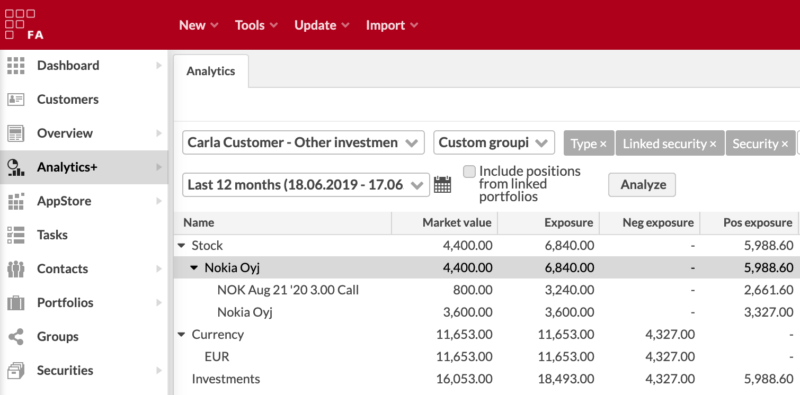Open the Update menu

321,25
